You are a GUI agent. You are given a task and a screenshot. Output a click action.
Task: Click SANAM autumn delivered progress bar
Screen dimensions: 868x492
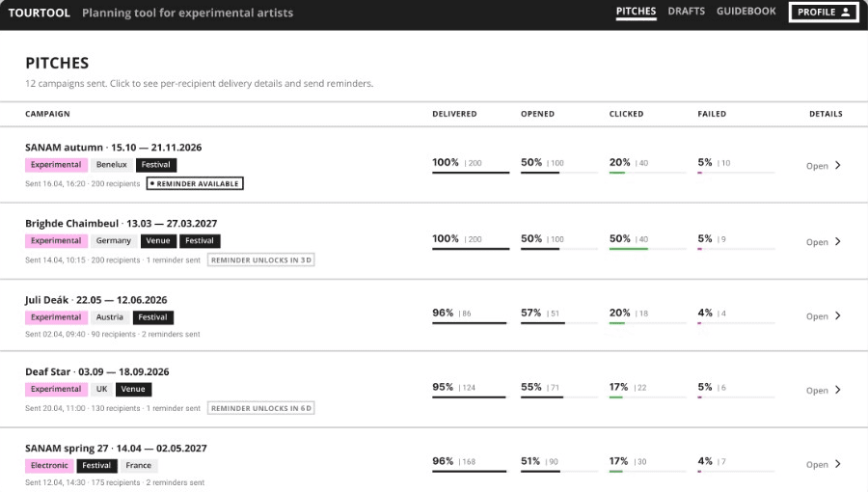point(471,173)
